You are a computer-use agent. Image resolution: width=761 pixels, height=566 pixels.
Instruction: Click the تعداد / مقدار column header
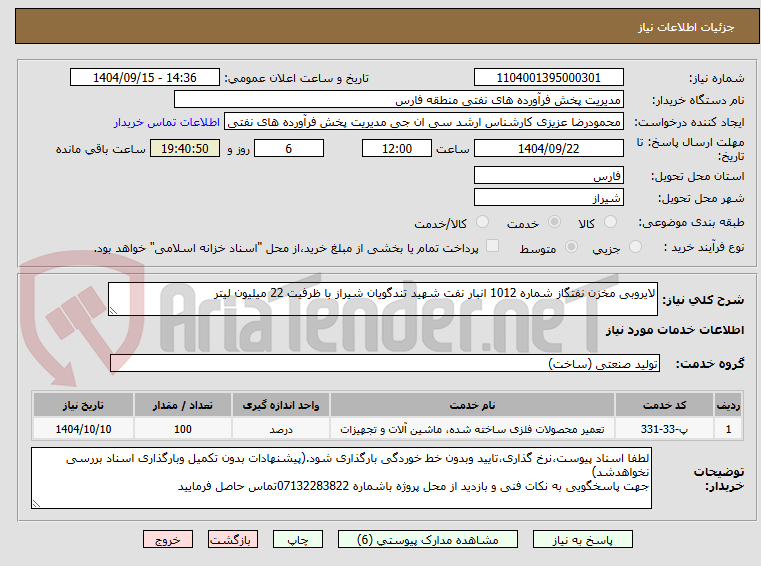(x=183, y=405)
